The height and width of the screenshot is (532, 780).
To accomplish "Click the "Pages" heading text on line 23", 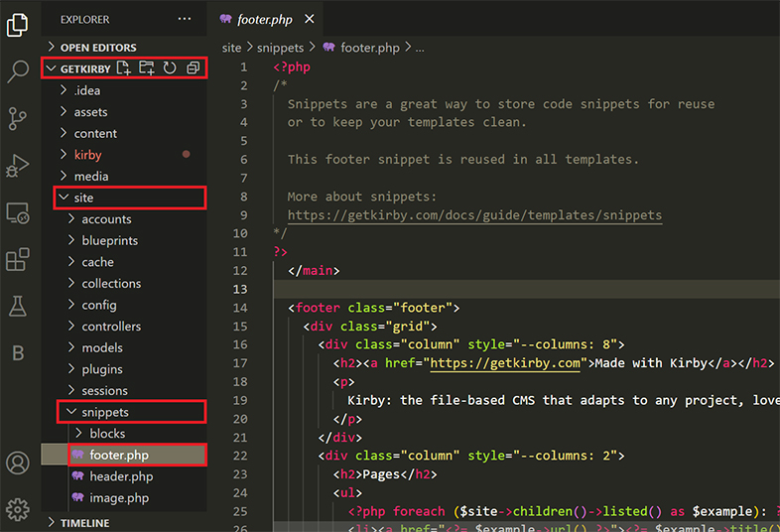I will click(381, 474).
